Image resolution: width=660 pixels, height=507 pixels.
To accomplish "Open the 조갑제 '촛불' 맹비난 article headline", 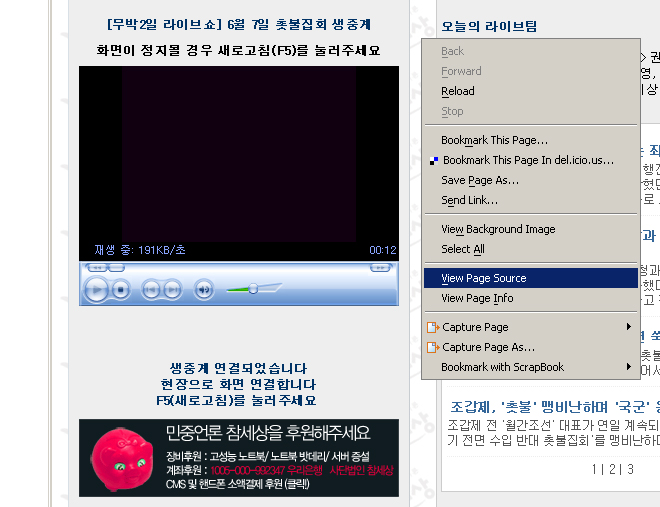I will tap(555, 407).
